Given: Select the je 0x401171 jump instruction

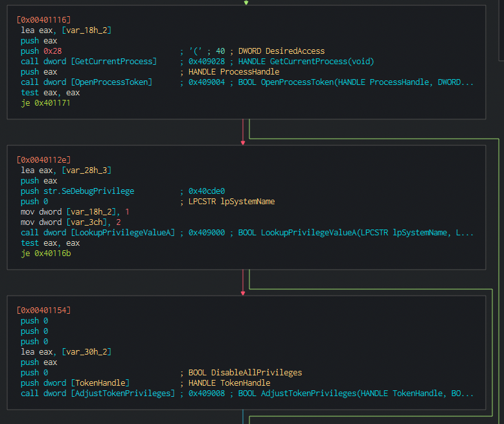Looking at the screenshot, I should tap(45, 103).
